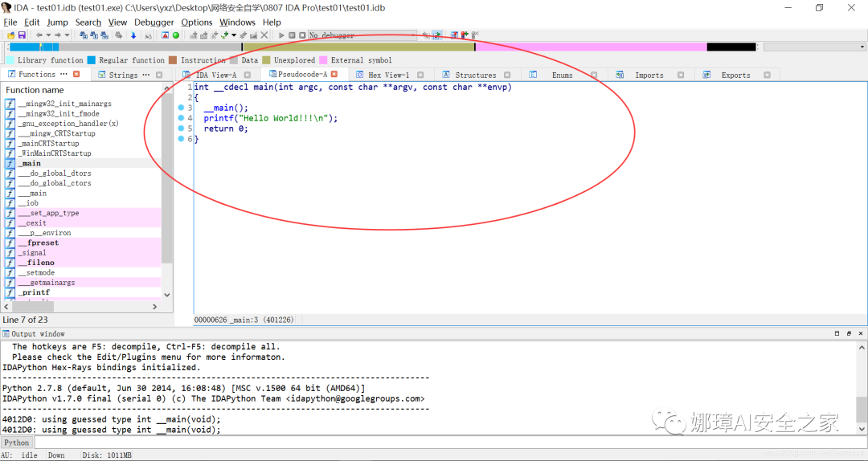Select the ___getmainargs function row
The width and height of the screenshot is (868, 461).
point(83,282)
